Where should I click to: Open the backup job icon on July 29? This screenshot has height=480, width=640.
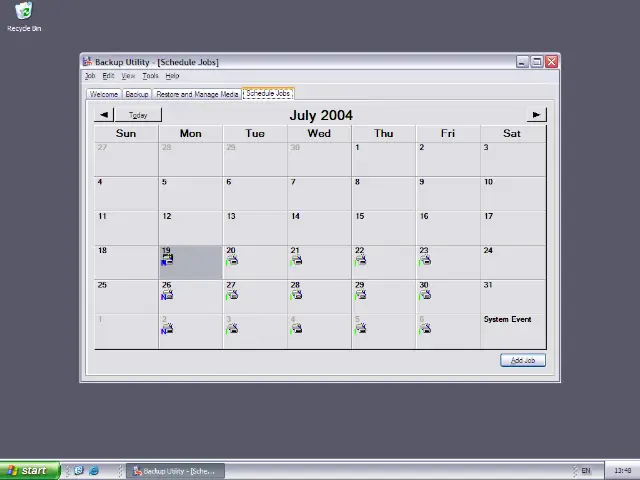coord(360,295)
